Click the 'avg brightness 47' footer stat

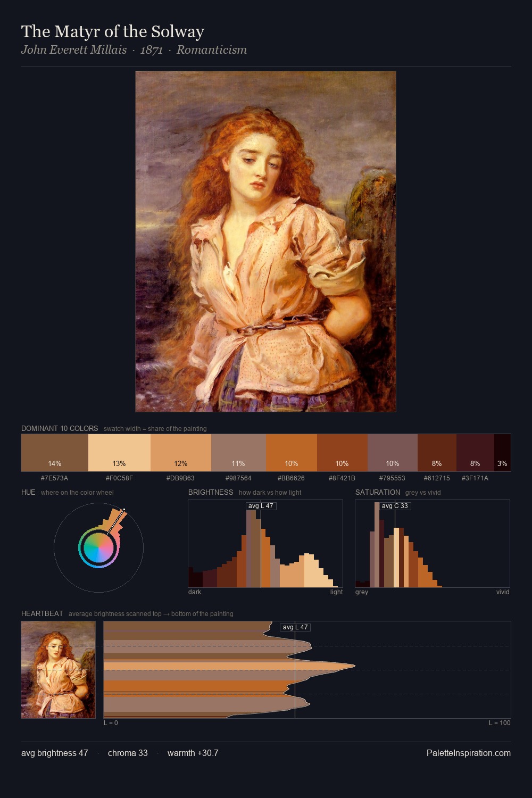55,753
